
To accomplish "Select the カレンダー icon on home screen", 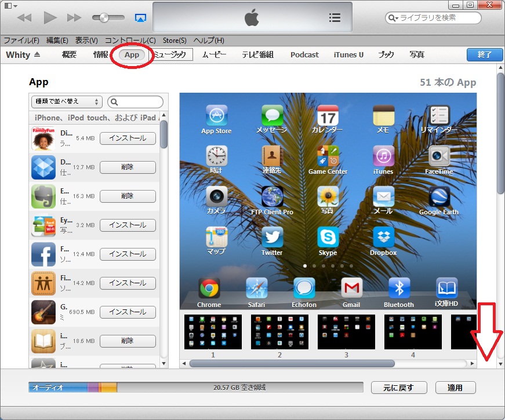I will click(x=328, y=115).
